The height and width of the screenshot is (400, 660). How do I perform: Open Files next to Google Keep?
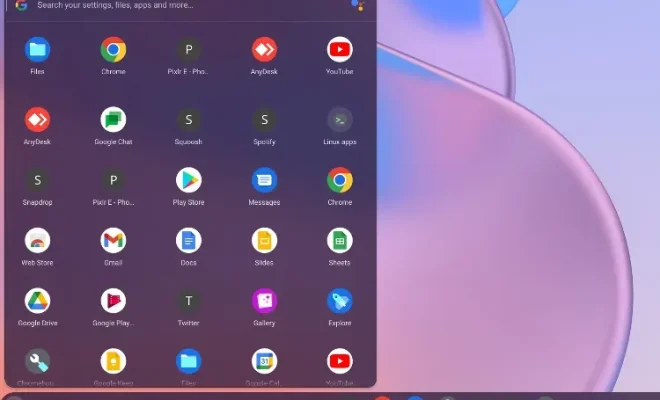coord(189,361)
